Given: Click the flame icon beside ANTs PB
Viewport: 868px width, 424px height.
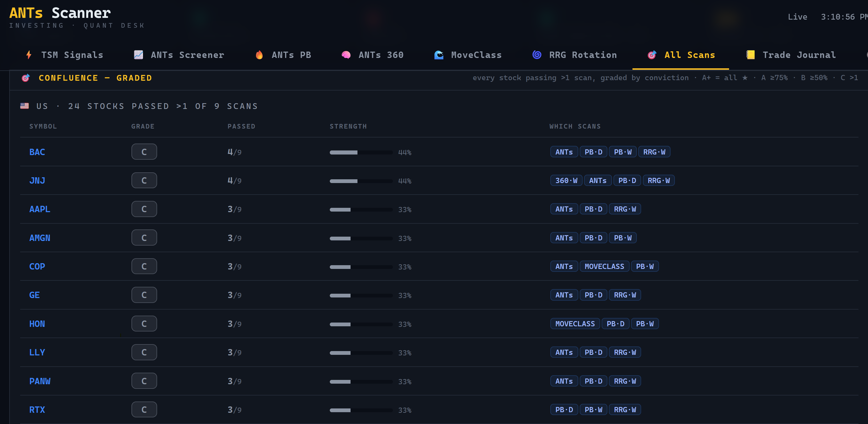Looking at the screenshot, I should click(259, 55).
